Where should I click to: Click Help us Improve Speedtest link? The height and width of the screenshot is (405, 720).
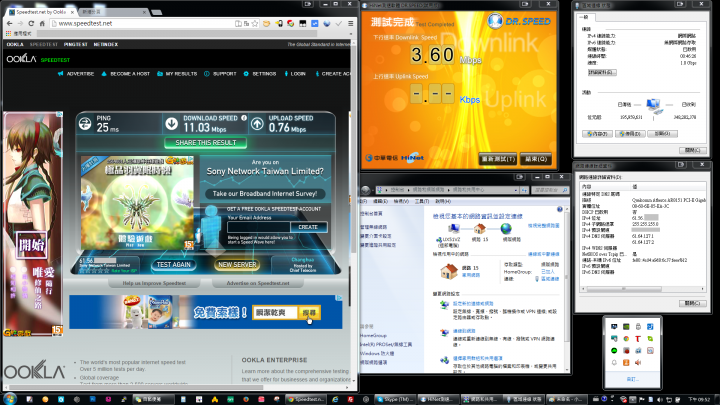click(154, 283)
